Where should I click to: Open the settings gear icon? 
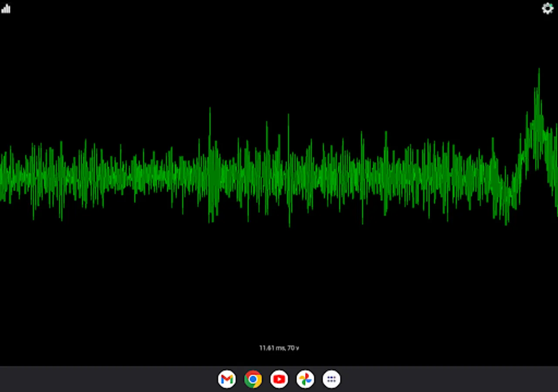pyautogui.click(x=548, y=9)
